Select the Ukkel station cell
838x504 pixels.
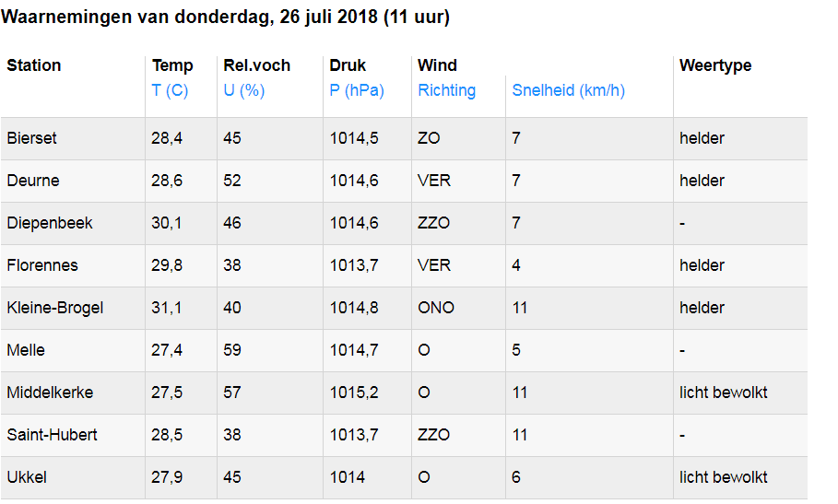tap(27, 477)
